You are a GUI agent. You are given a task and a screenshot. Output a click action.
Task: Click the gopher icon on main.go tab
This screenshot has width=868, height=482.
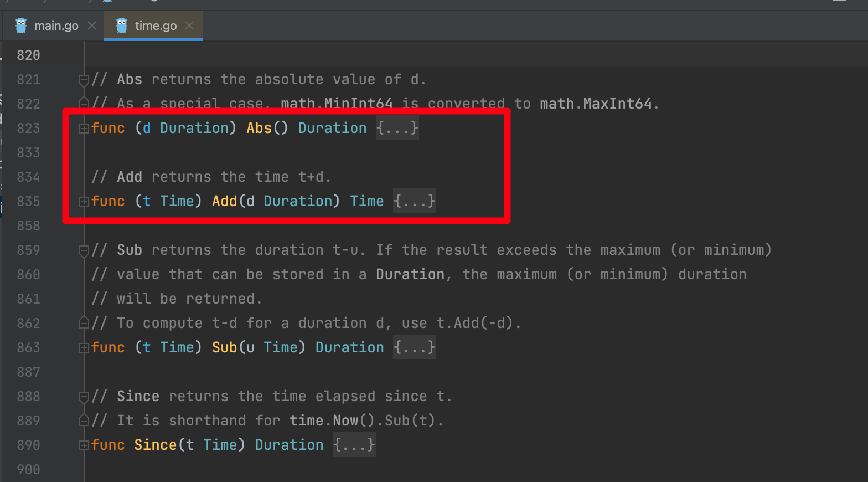(x=21, y=26)
